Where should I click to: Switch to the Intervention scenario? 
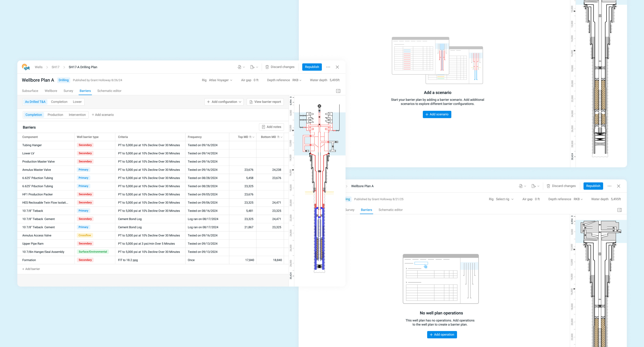[77, 115]
